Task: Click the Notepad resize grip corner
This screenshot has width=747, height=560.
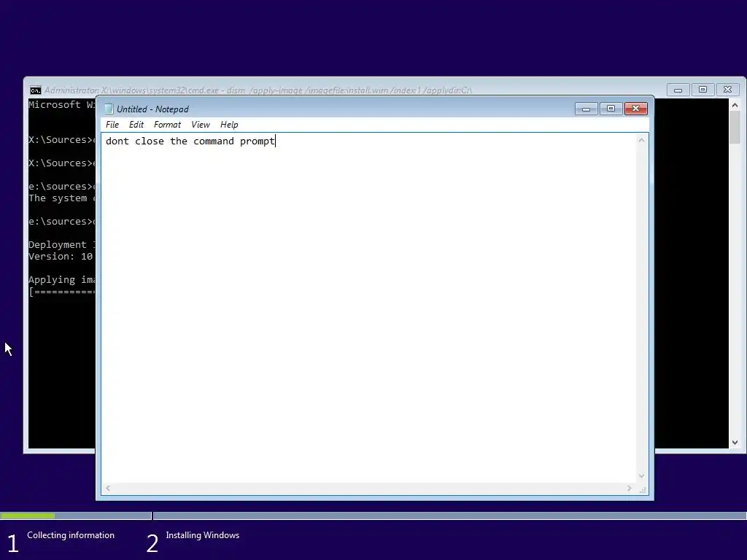Action: [642, 489]
